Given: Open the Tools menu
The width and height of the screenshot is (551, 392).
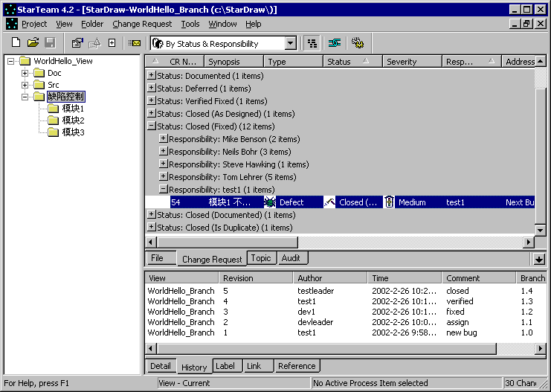Looking at the screenshot, I should 190,24.
